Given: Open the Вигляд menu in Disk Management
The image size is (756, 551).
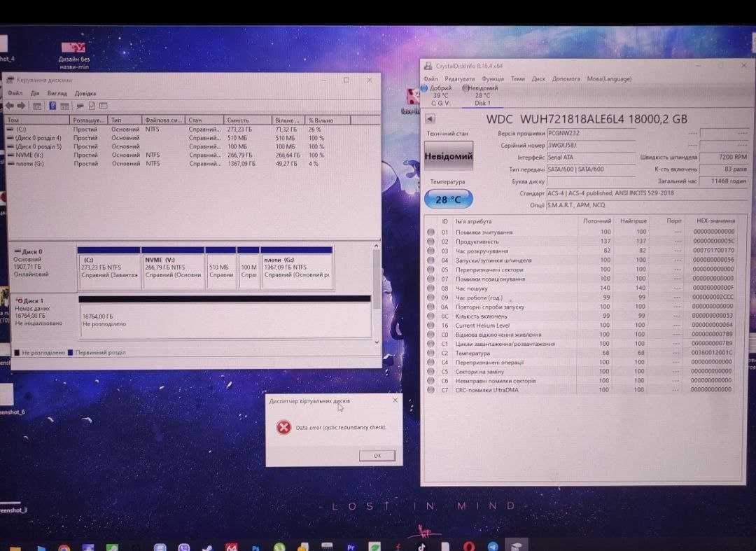Looking at the screenshot, I should [57, 93].
